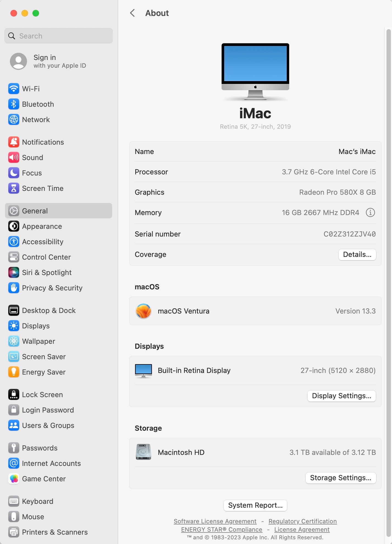Focus the Search field
This screenshot has width=392, height=544.
pyautogui.click(x=59, y=36)
